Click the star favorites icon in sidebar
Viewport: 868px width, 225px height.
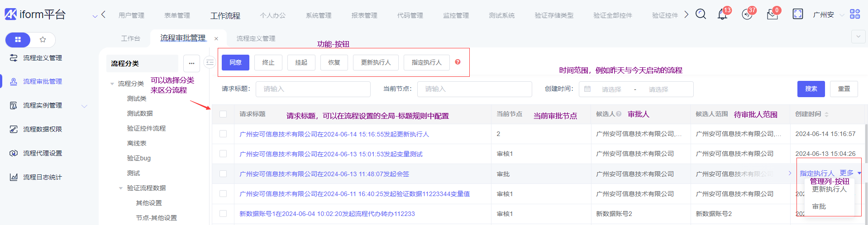(43, 40)
